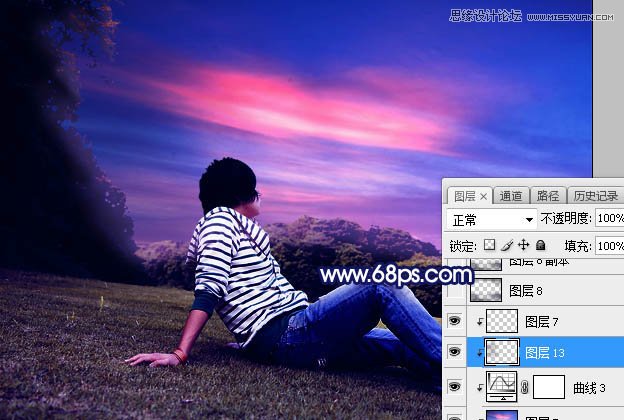Hide the 图层 7 layer
Screen dimensions: 624x420
pyautogui.click(x=455, y=320)
